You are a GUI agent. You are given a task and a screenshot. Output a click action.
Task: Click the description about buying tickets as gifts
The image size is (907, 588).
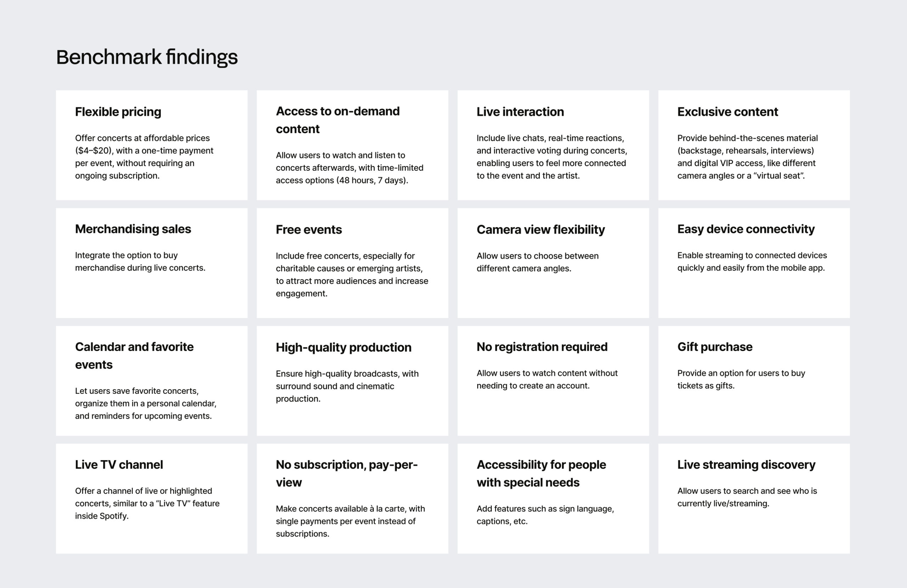(x=741, y=379)
